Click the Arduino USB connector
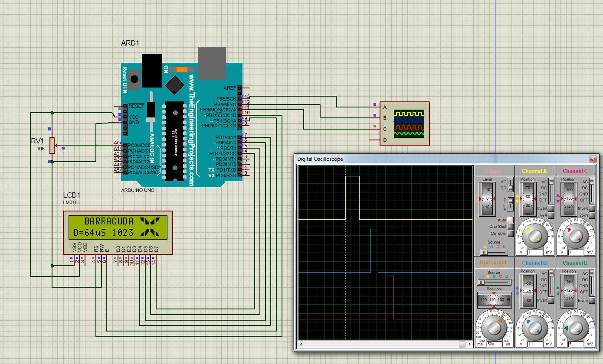This screenshot has width=603, height=364. [x=212, y=64]
